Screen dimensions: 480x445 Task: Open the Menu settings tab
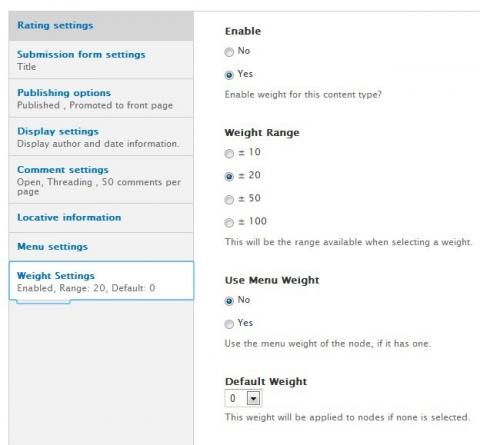[101, 247]
